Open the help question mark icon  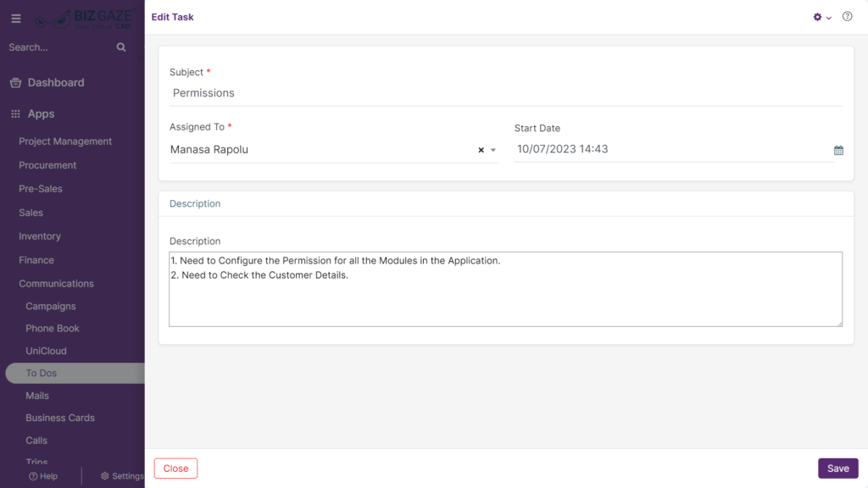(847, 17)
